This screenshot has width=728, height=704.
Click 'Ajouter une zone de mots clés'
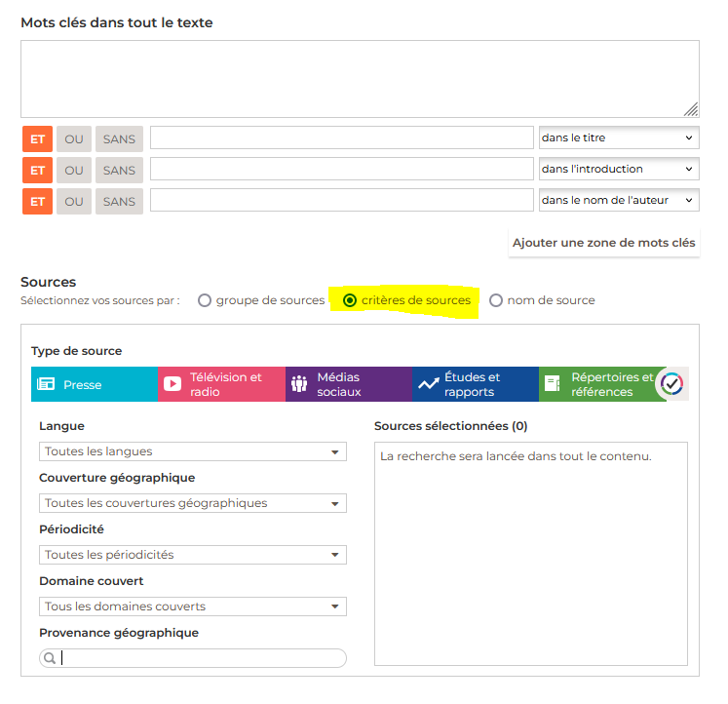[x=604, y=243]
